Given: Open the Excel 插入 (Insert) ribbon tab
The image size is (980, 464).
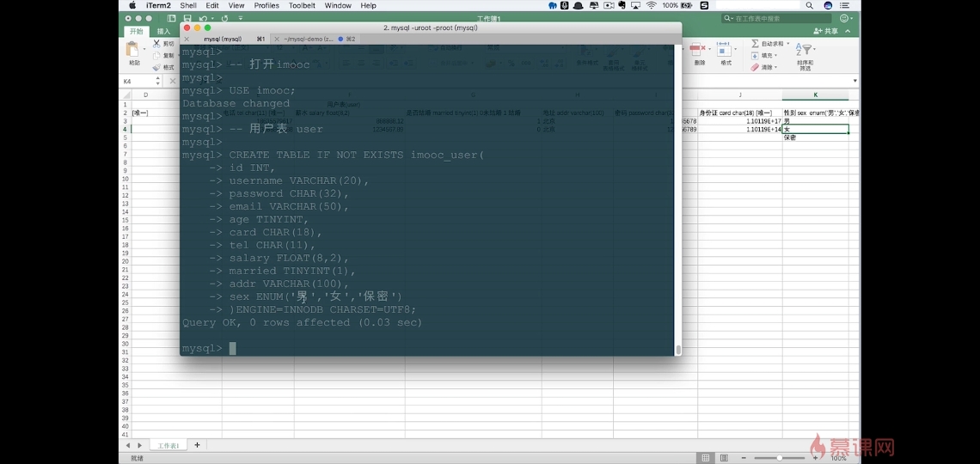Looking at the screenshot, I should coord(163,31).
